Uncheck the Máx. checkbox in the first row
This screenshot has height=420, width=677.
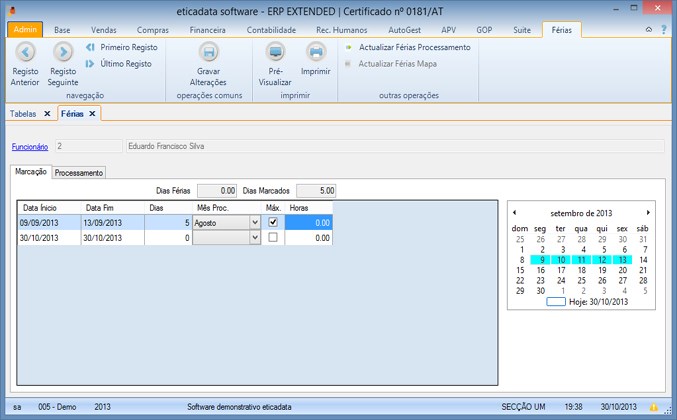click(273, 223)
